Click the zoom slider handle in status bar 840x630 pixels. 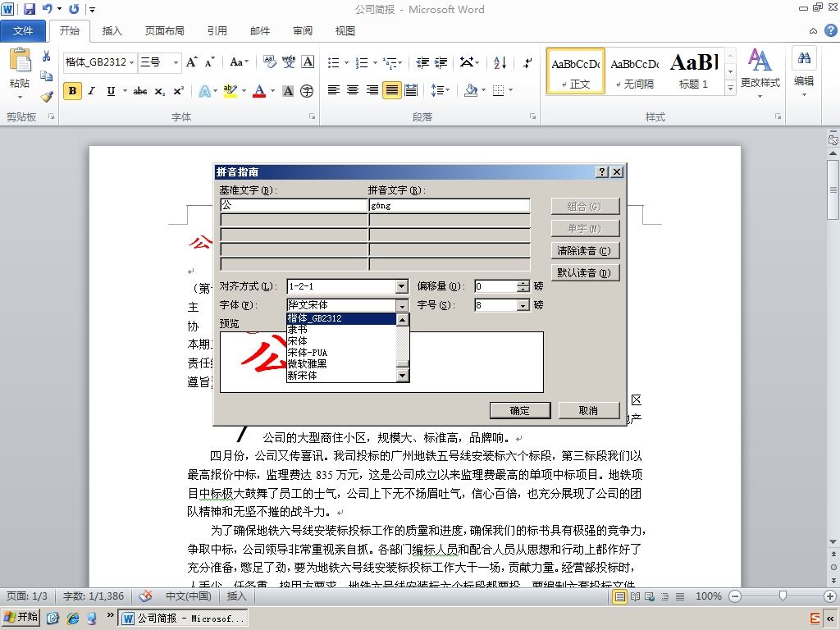click(783, 596)
